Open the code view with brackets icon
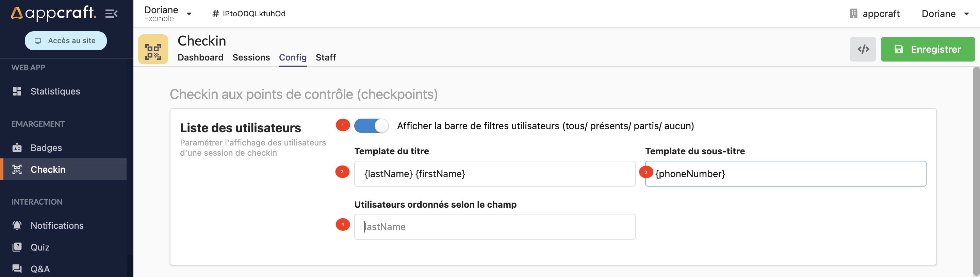 863,49
